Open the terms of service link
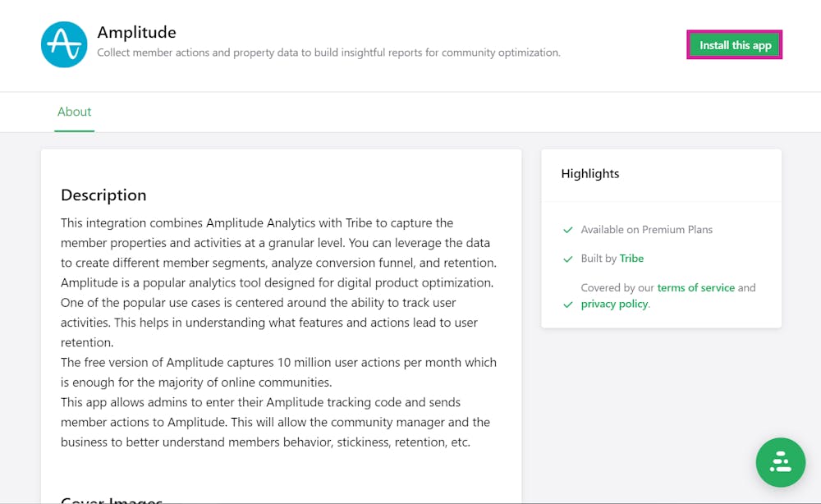 (695, 288)
